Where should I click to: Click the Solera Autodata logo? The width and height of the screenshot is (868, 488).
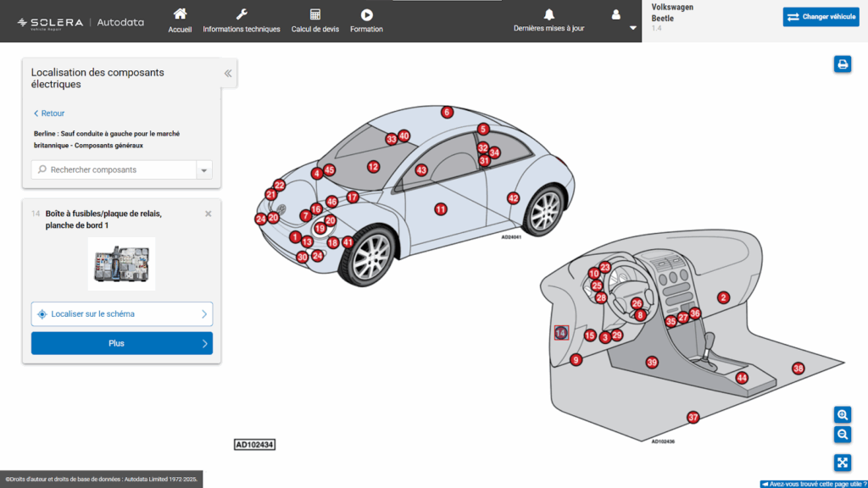81,23
